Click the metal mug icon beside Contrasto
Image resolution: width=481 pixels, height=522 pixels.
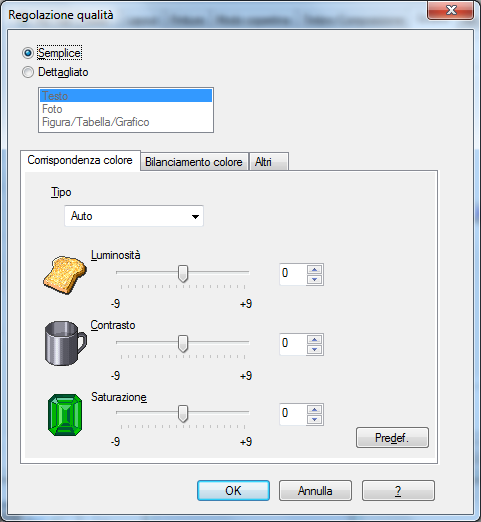tap(66, 343)
